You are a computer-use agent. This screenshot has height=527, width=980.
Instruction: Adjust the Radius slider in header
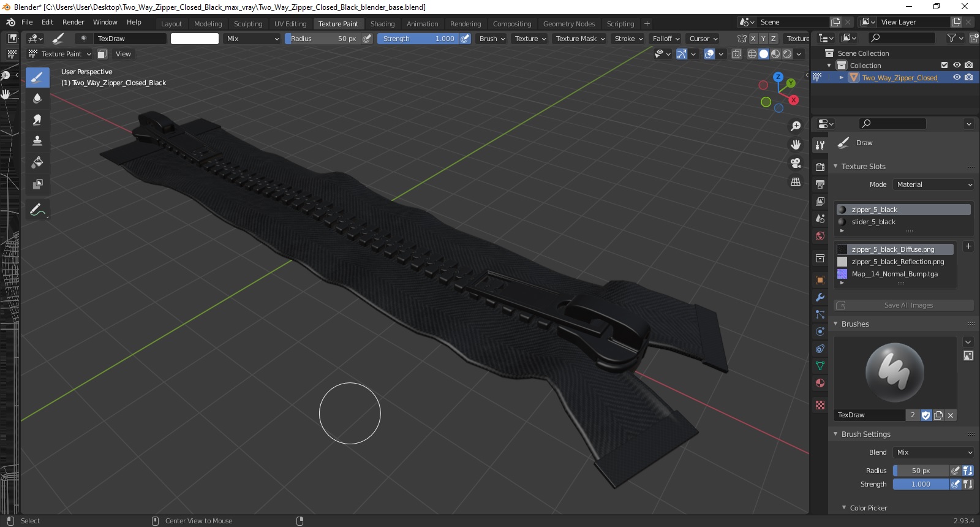click(323, 39)
